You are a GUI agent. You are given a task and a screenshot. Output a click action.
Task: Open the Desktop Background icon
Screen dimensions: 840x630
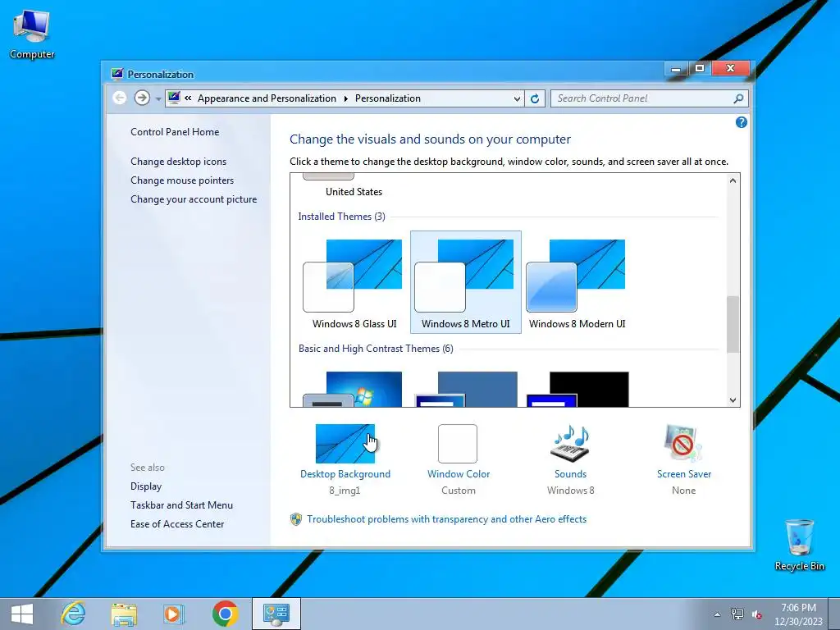(x=345, y=444)
